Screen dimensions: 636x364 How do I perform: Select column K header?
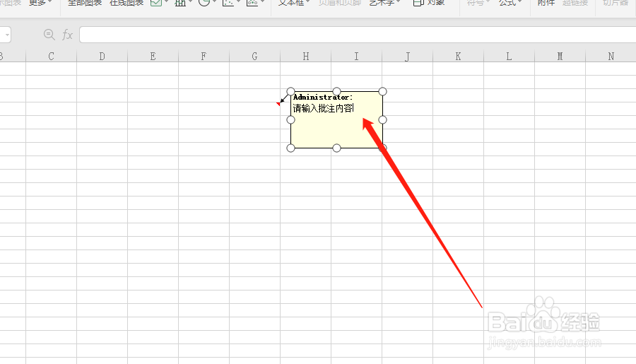pyautogui.click(x=459, y=57)
